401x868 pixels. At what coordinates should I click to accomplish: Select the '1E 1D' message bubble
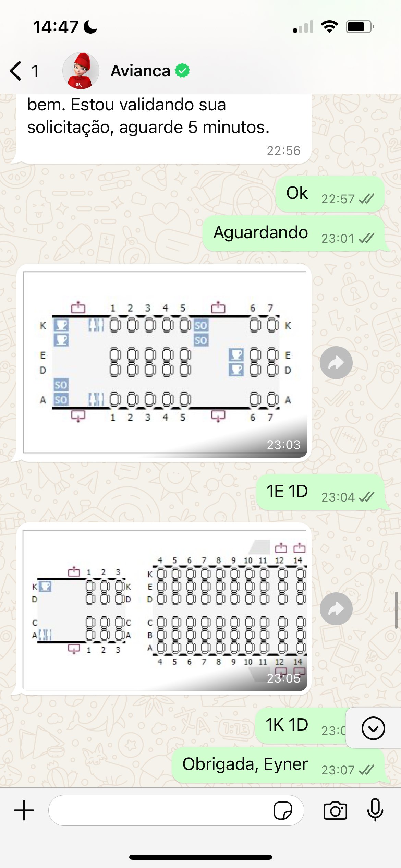[x=321, y=492]
